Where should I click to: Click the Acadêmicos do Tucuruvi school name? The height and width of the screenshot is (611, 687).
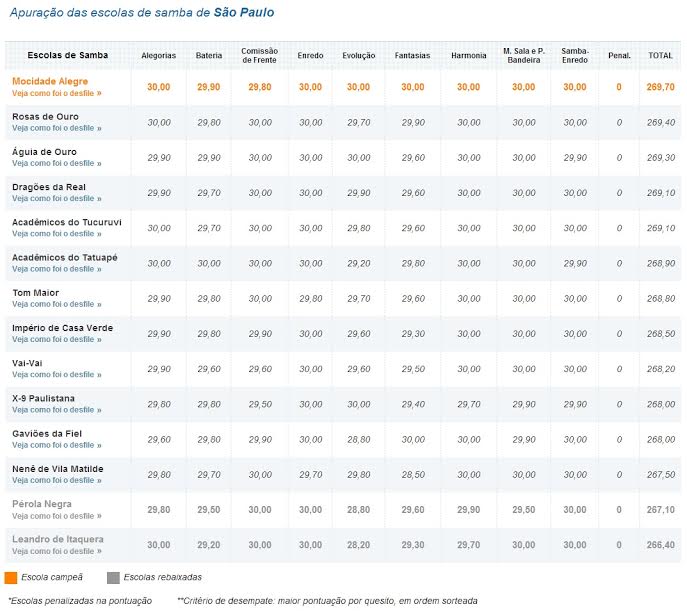point(64,222)
